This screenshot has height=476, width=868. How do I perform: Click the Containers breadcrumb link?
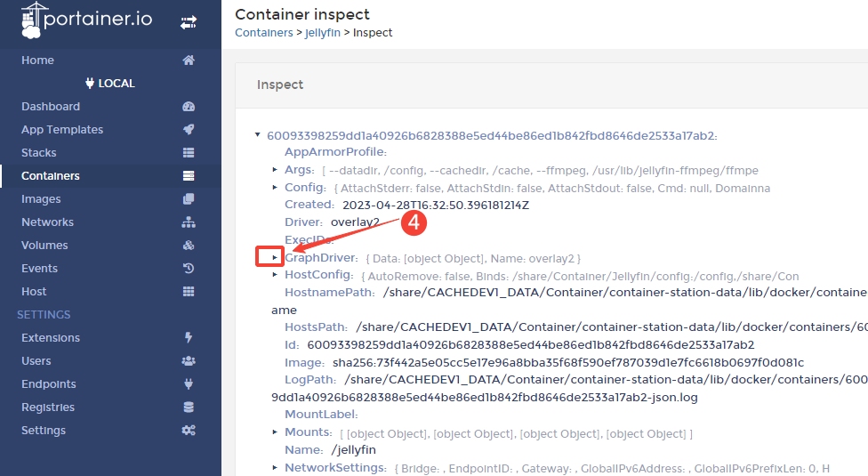coord(263,33)
